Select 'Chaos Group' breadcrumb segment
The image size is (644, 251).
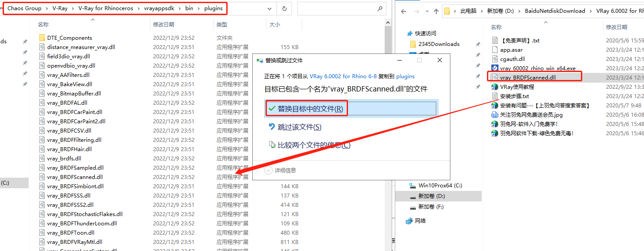[25, 8]
